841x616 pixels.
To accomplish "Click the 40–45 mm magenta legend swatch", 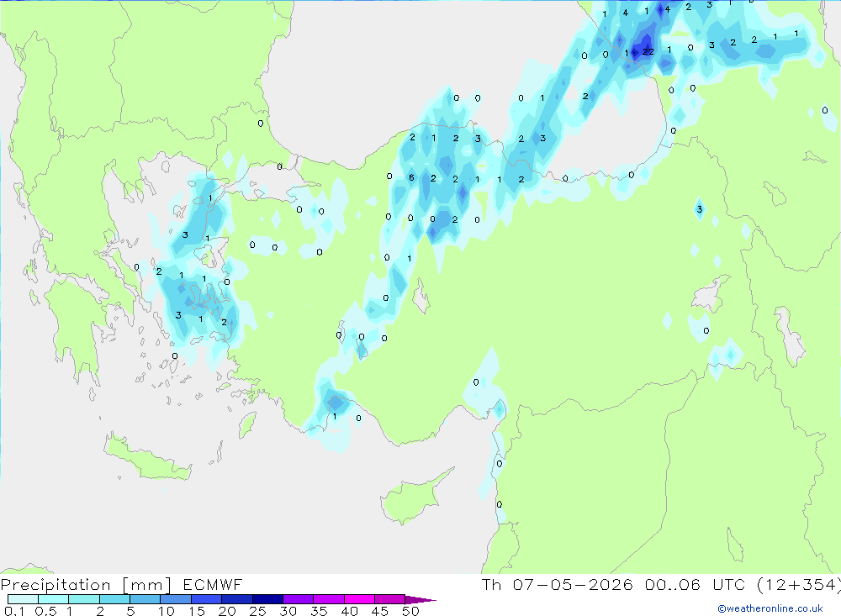I will tap(359, 599).
